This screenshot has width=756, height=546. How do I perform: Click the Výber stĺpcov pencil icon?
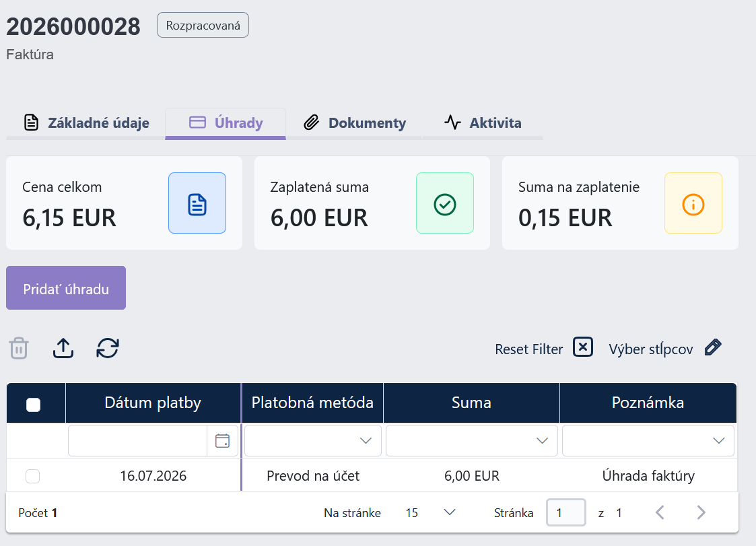(x=713, y=347)
